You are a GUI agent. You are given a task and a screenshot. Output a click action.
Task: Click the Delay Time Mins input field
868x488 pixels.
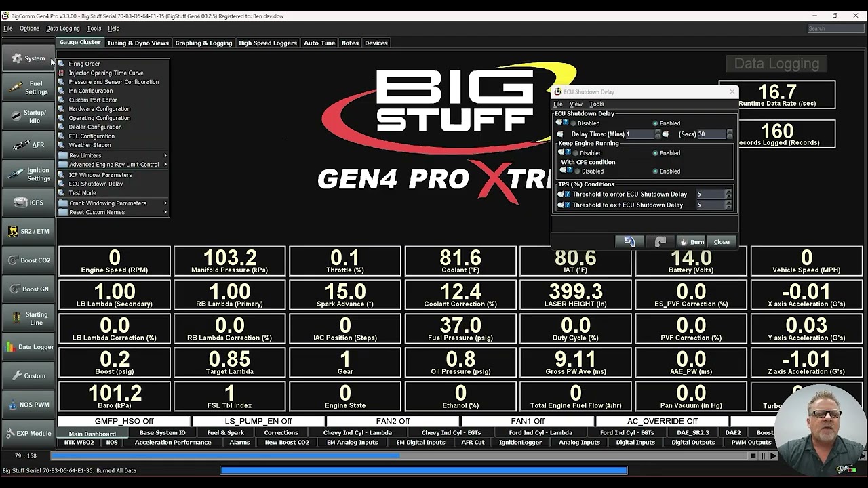tap(640, 134)
